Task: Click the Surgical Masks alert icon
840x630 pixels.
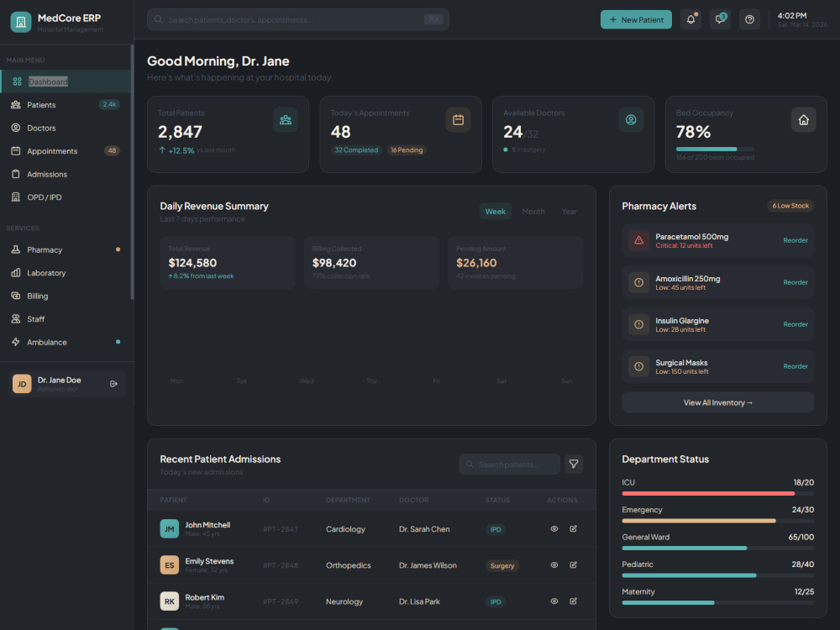Action: tap(638, 366)
